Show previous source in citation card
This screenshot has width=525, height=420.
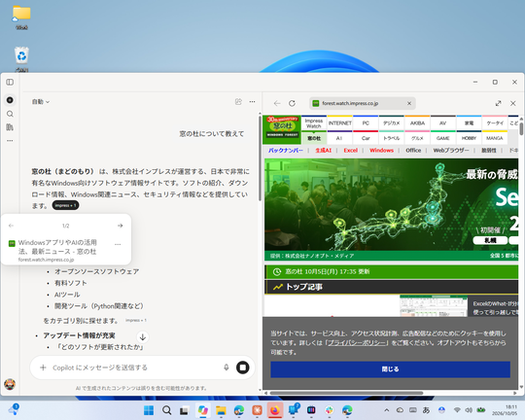(11, 226)
